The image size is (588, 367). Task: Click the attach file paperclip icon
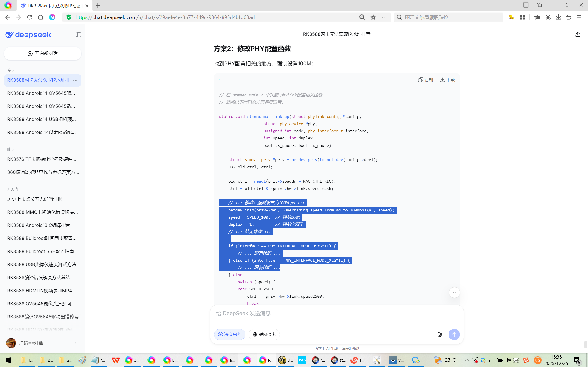point(440,334)
